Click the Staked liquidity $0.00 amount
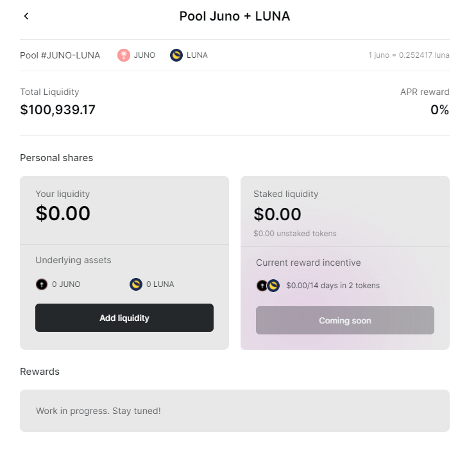 [277, 214]
